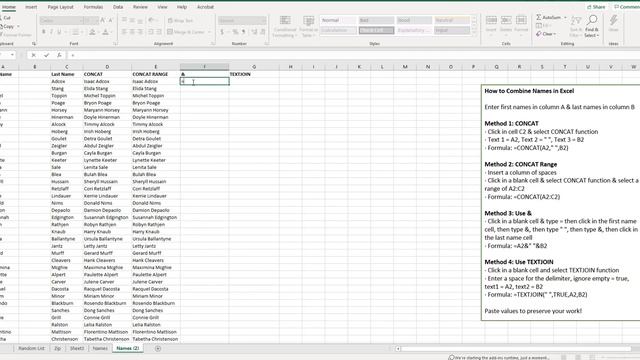Screen dimensions: 640x360
Task: Open the Insert ribbon tab
Action: 31,7
